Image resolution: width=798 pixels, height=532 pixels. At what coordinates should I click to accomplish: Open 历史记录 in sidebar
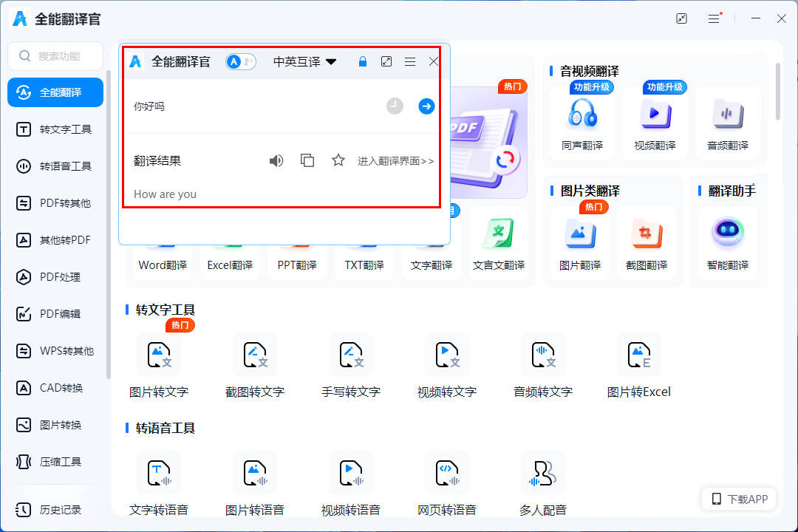55,510
